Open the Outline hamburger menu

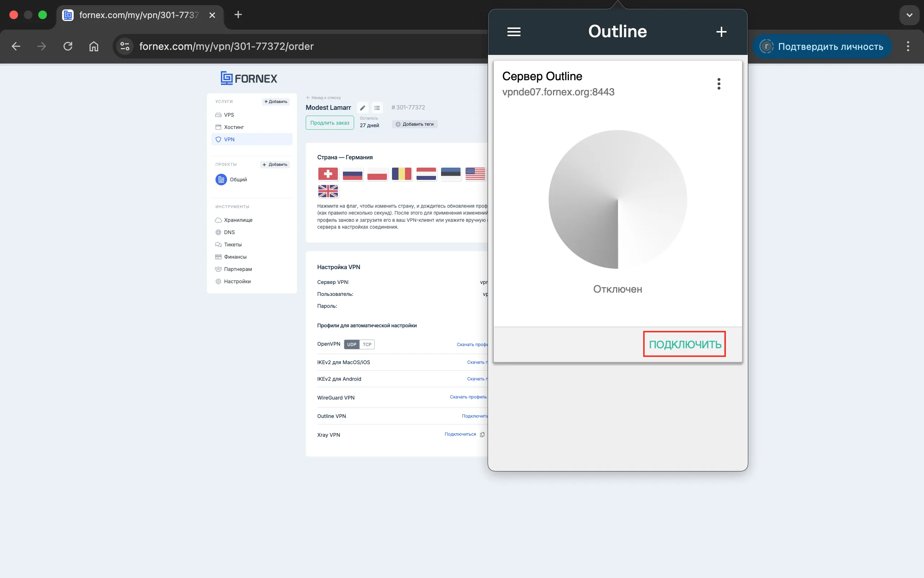(x=514, y=32)
